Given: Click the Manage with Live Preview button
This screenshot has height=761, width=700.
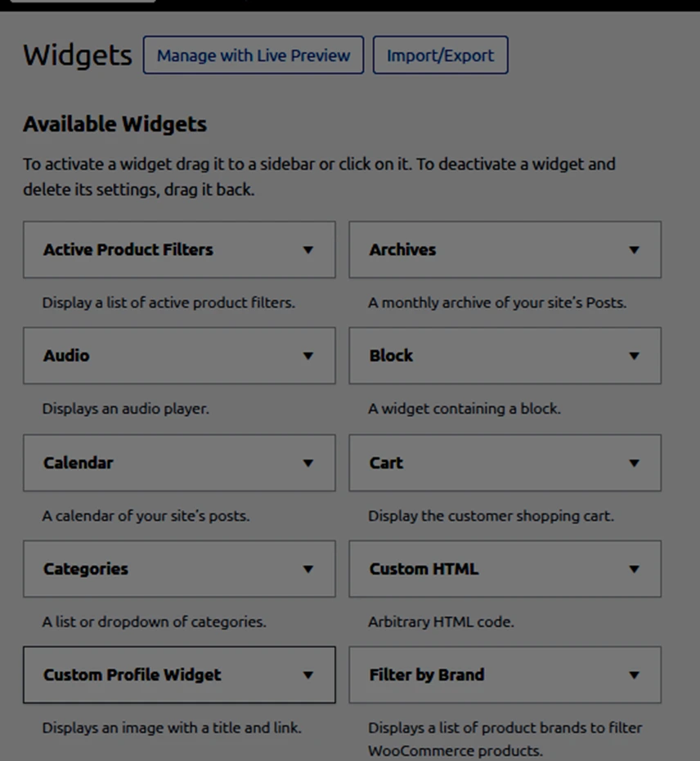Looking at the screenshot, I should [x=253, y=55].
